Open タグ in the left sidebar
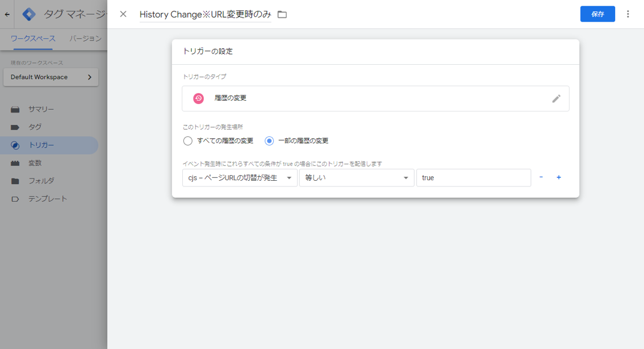Image resolution: width=644 pixels, height=349 pixels. click(35, 127)
